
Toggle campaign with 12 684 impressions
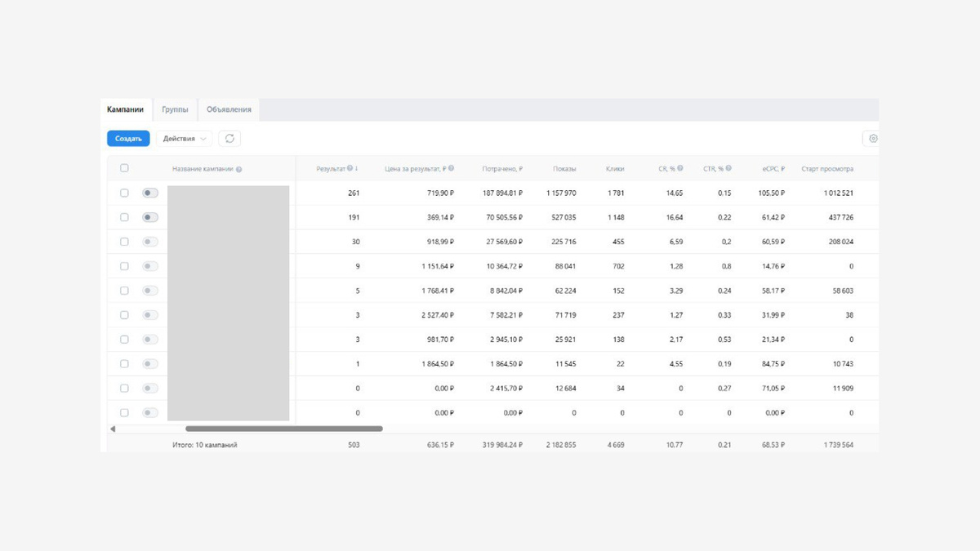click(x=150, y=389)
